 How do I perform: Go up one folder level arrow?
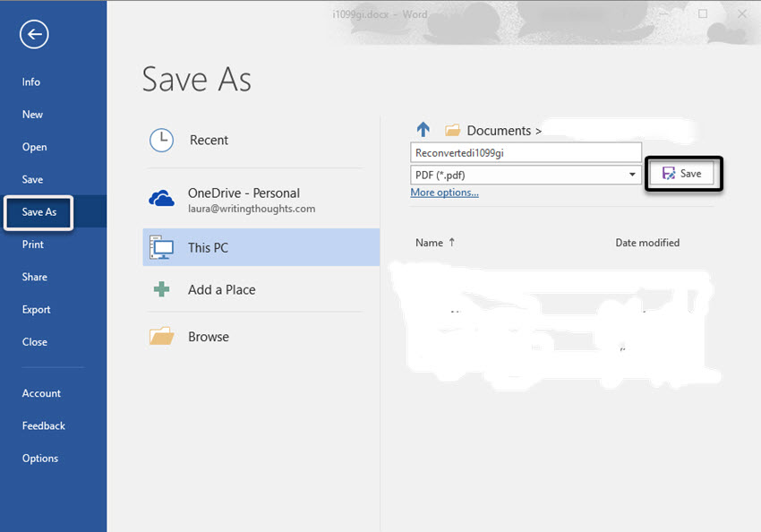point(423,130)
